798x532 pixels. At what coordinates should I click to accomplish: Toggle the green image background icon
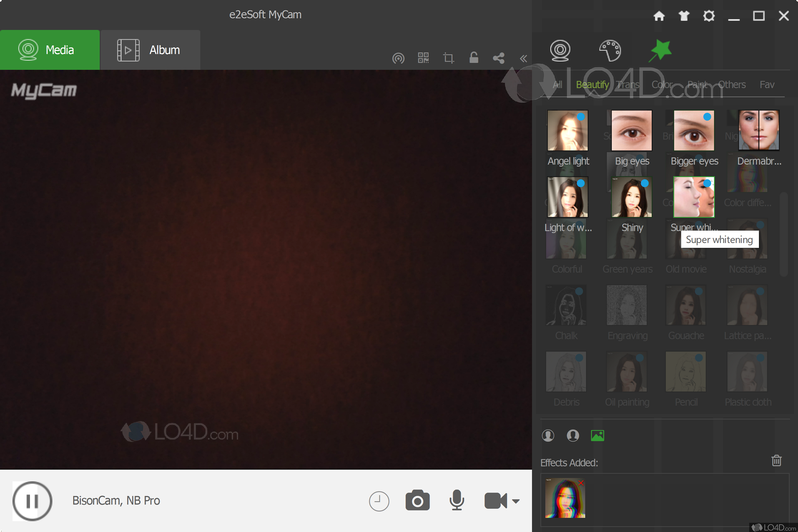tap(597, 435)
